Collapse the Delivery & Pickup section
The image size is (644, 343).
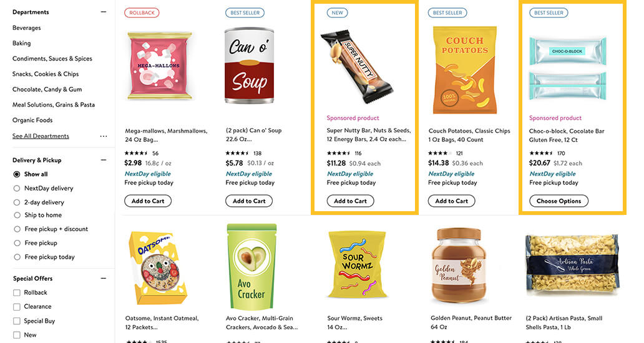[x=104, y=160]
